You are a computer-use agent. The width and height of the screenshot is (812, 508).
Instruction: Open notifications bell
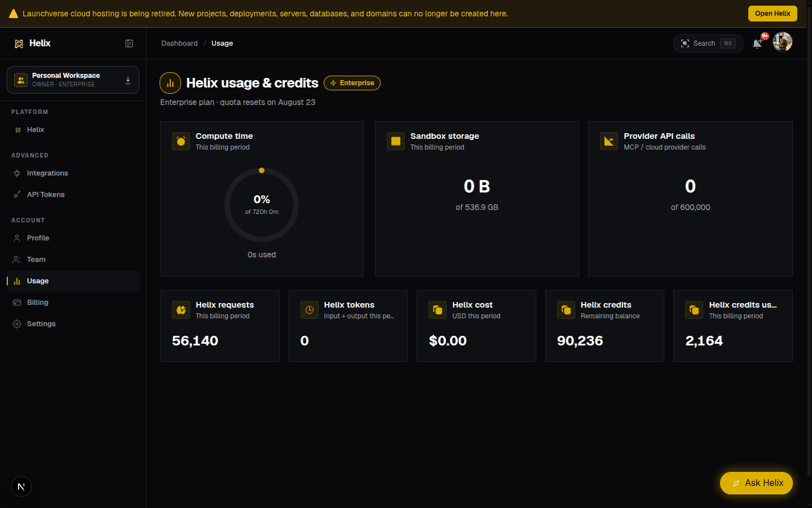point(757,43)
